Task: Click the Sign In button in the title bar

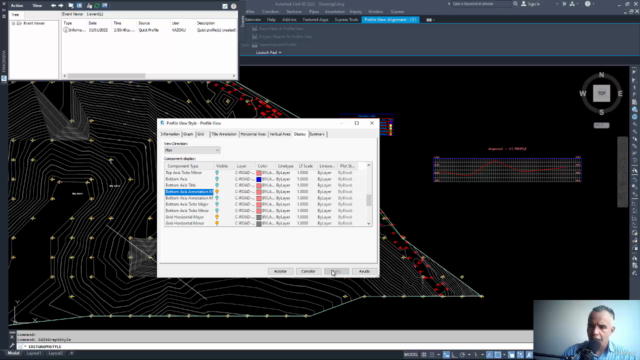Action: 531,4
